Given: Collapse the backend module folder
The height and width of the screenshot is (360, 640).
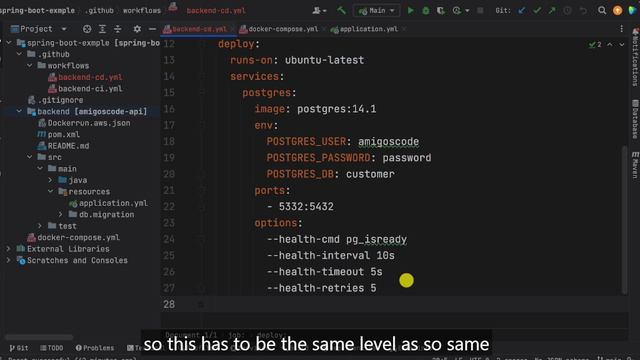Looking at the screenshot, I should pos(19,111).
